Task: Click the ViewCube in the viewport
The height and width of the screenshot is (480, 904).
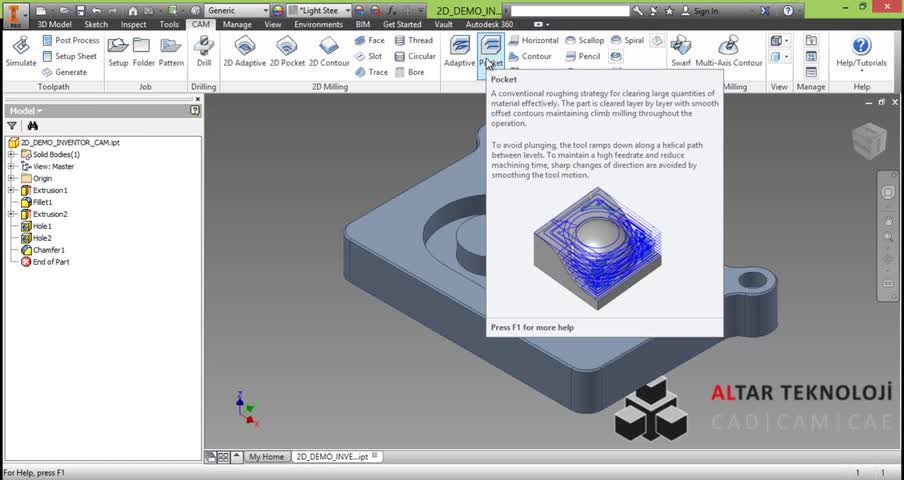Action: coord(869,141)
